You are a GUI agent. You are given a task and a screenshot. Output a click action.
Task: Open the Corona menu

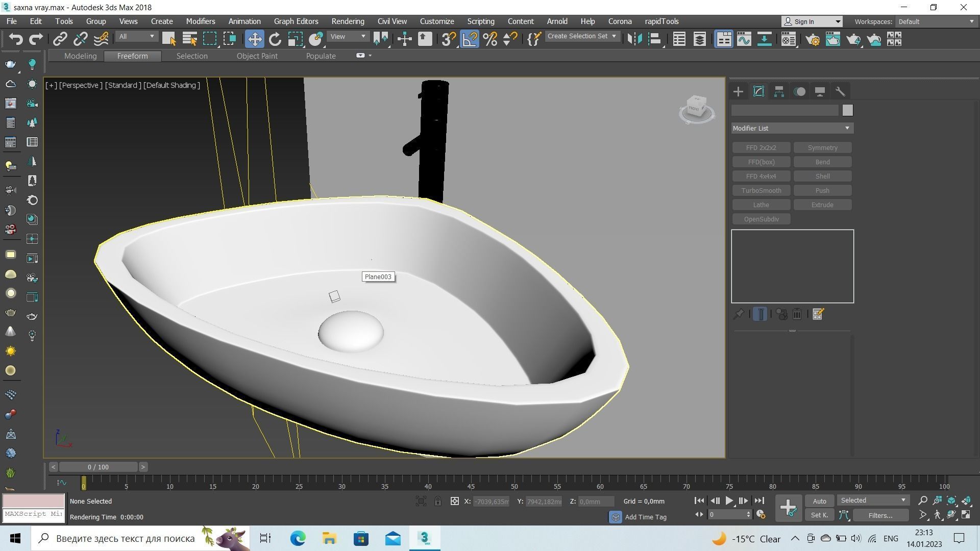click(x=620, y=21)
